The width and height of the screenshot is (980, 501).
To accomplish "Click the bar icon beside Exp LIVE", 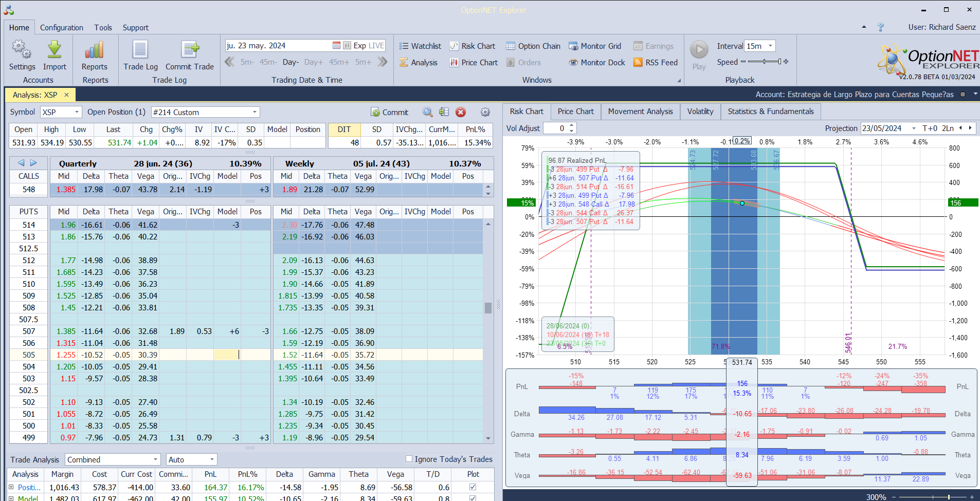I will [347, 46].
